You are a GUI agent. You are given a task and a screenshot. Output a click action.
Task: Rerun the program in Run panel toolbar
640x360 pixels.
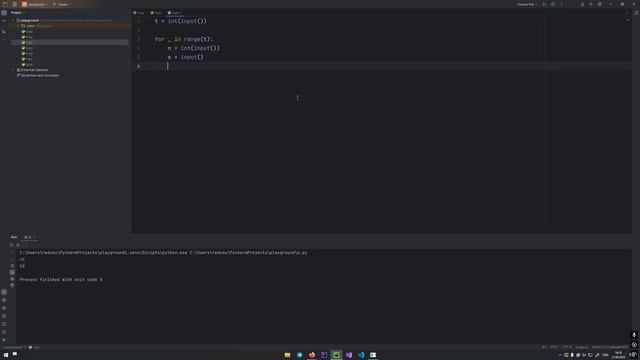point(11,245)
